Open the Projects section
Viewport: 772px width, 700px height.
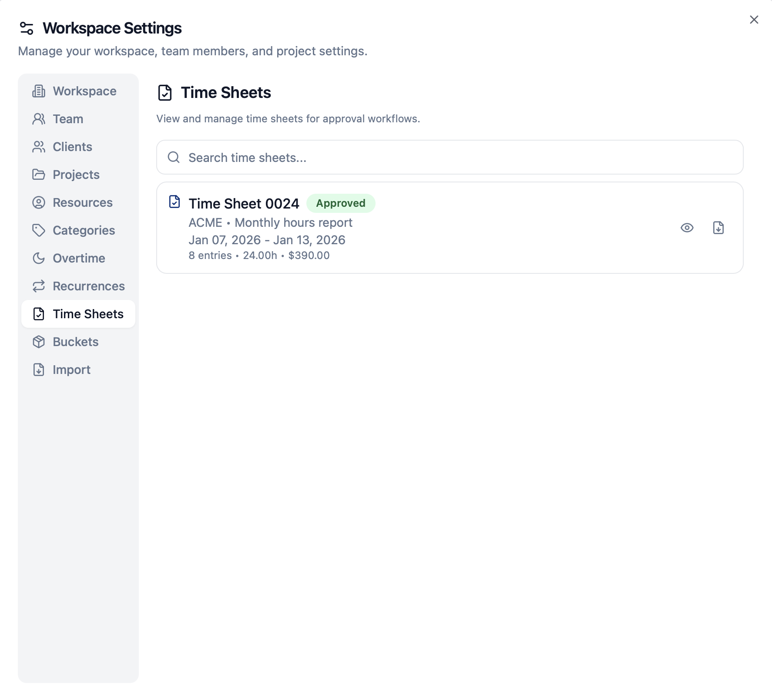[78, 175]
